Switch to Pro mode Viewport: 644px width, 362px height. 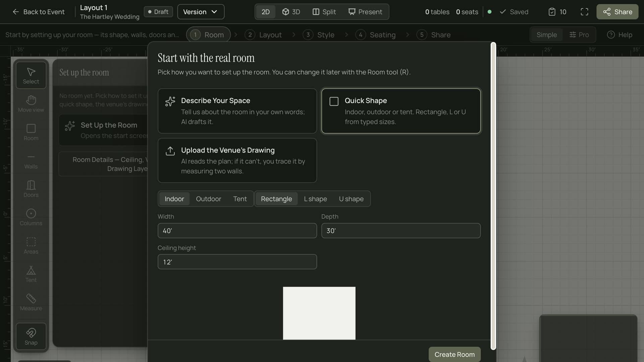coord(579,35)
